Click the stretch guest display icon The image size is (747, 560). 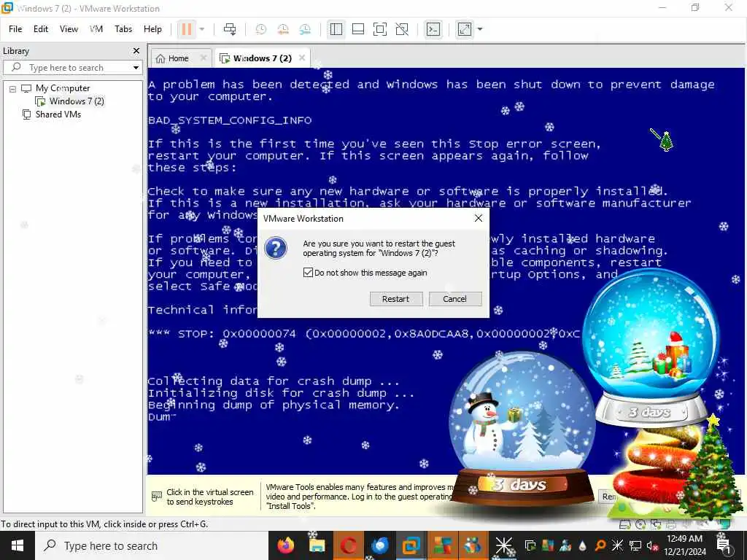click(465, 29)
